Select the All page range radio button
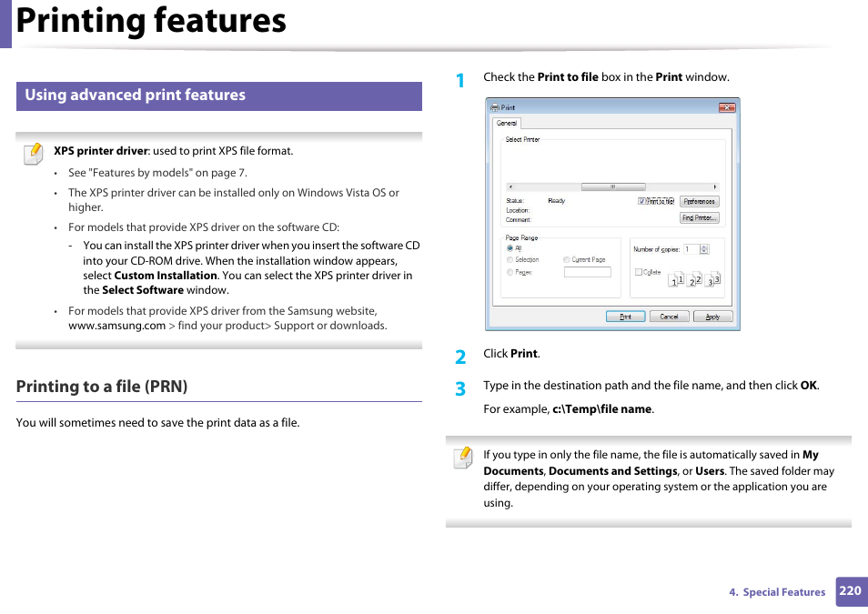 (x=510, y=248)
